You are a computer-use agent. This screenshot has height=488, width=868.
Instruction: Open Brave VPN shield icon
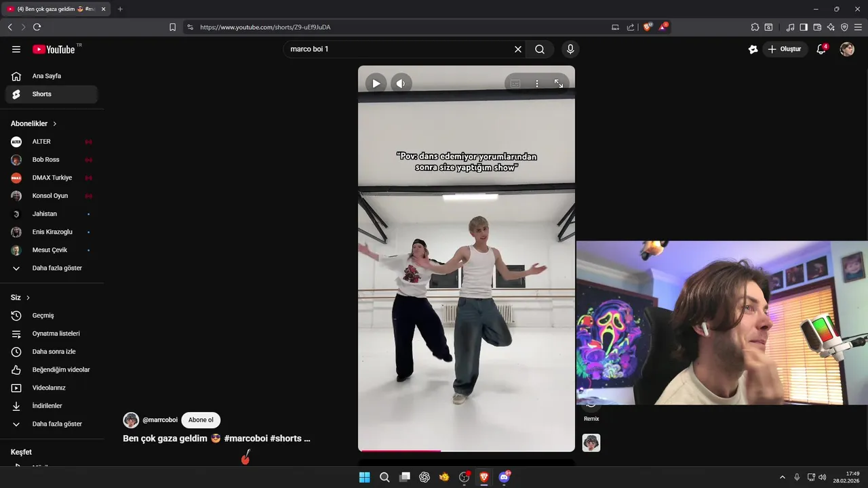click(844, 27)
